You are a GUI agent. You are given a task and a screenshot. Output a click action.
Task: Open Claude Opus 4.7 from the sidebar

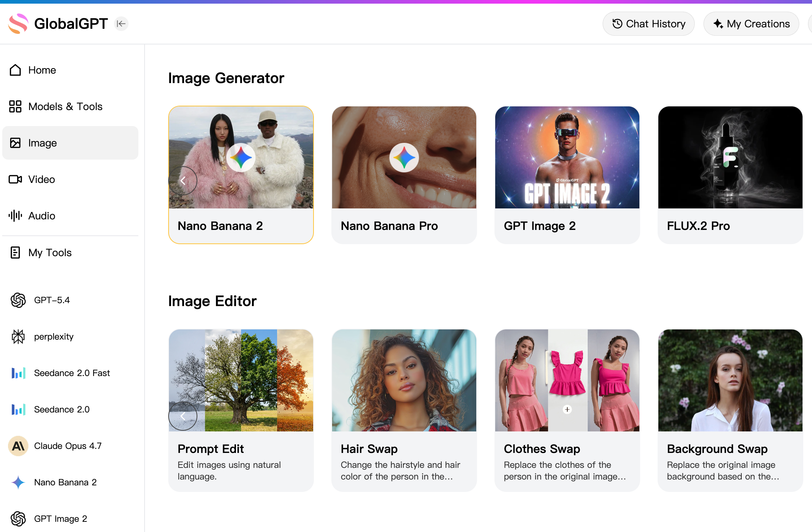[x=68, y=446]
